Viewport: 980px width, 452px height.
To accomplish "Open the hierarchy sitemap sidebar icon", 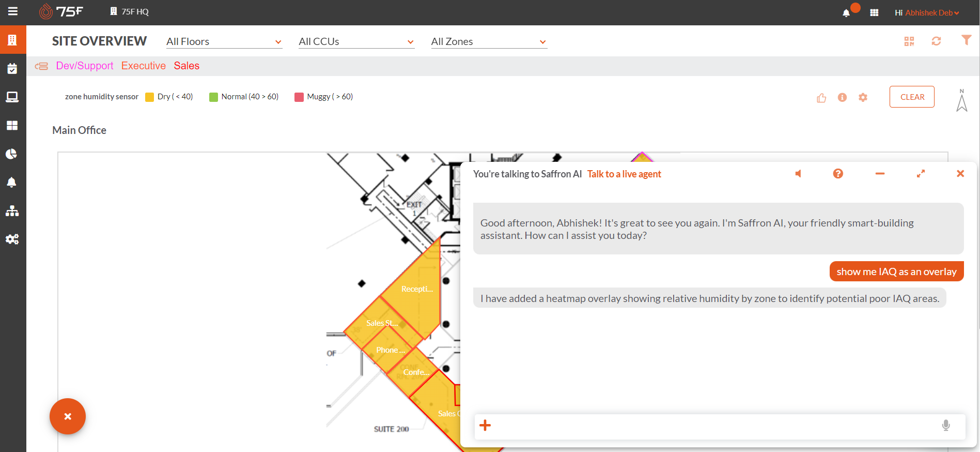I will [x=12, y=210].
